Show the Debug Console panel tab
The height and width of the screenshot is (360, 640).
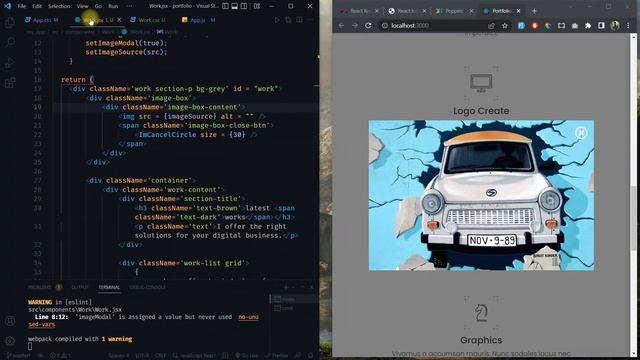pyautogui.click(x=147, y=287)
